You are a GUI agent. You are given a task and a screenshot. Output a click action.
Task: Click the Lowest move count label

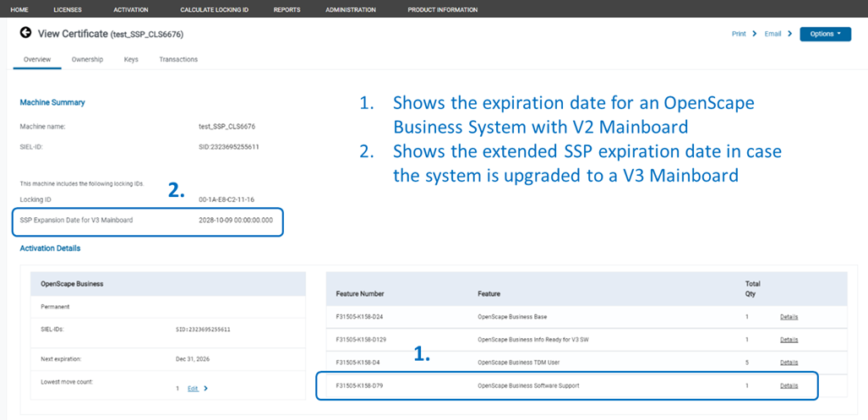click(67, 382)
